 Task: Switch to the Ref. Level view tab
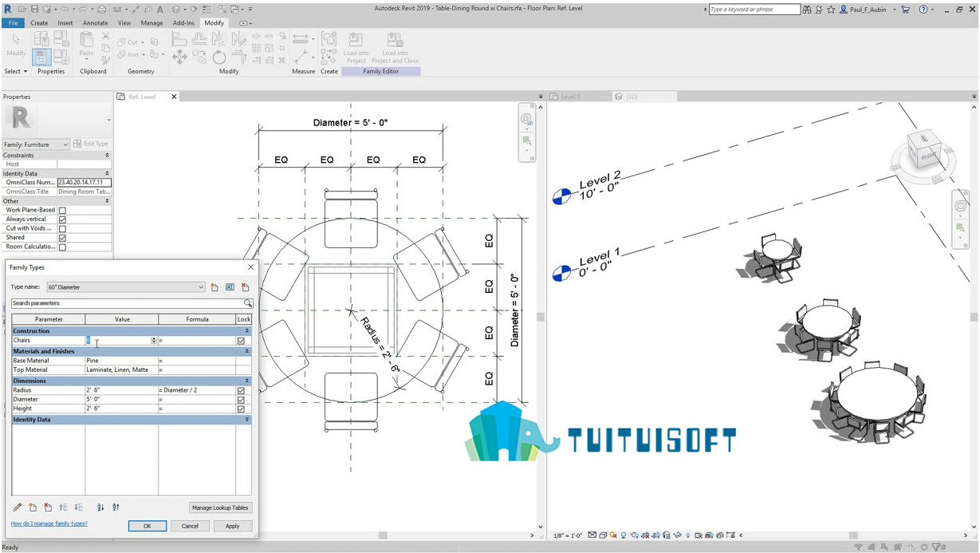pyautogui.click(x=142, y=97)
